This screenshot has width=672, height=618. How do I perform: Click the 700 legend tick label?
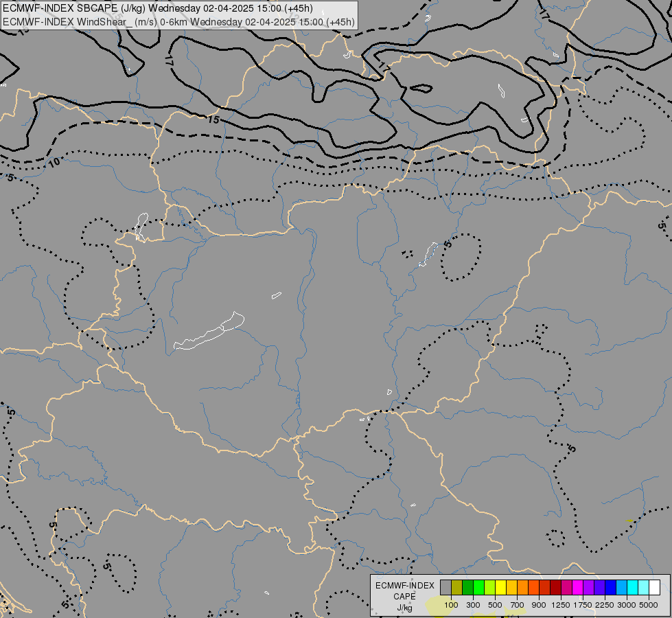click(518, 605)
